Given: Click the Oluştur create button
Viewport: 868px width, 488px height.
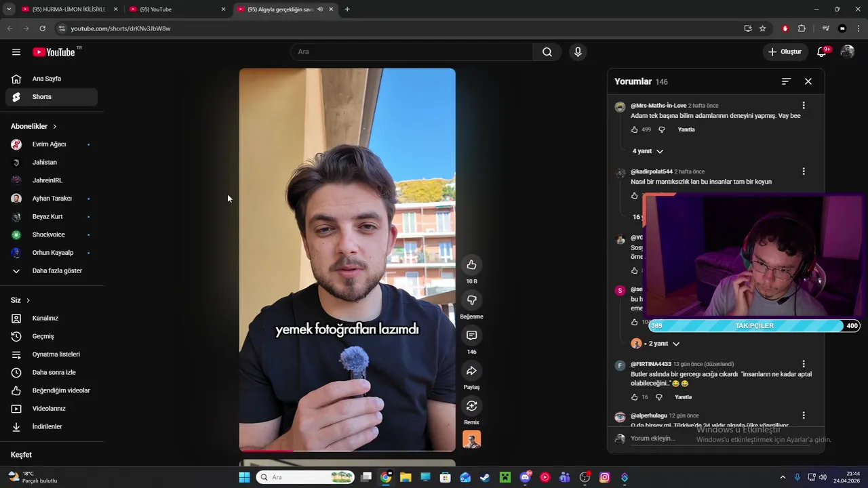Looking at the screenshot, I should tap(785, 52).
